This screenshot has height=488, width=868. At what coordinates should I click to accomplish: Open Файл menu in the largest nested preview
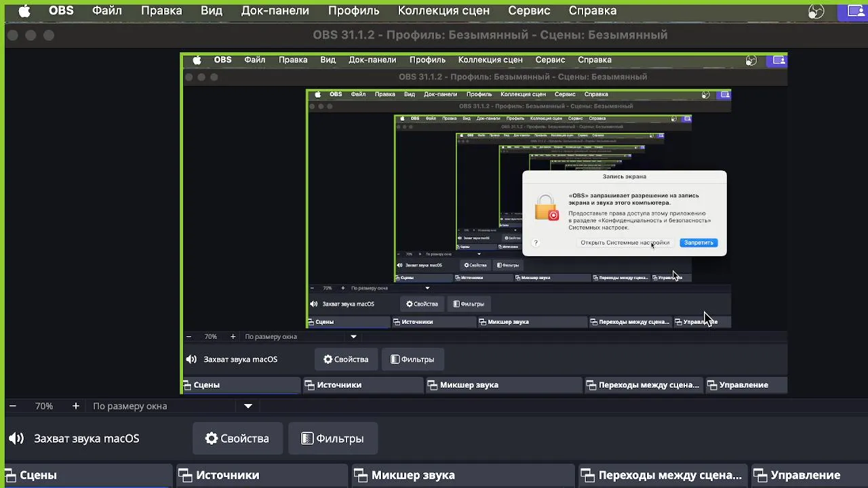(x=255, y=60)
